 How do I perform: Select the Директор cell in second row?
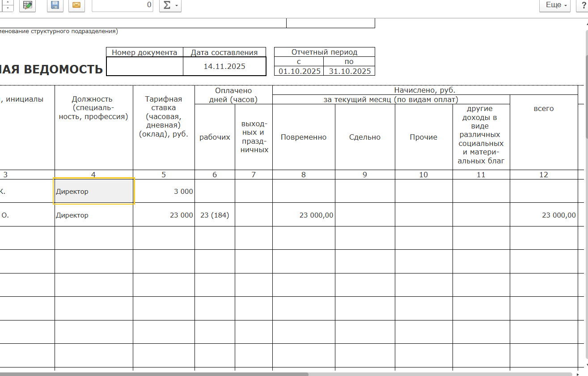tap(93, 215)
